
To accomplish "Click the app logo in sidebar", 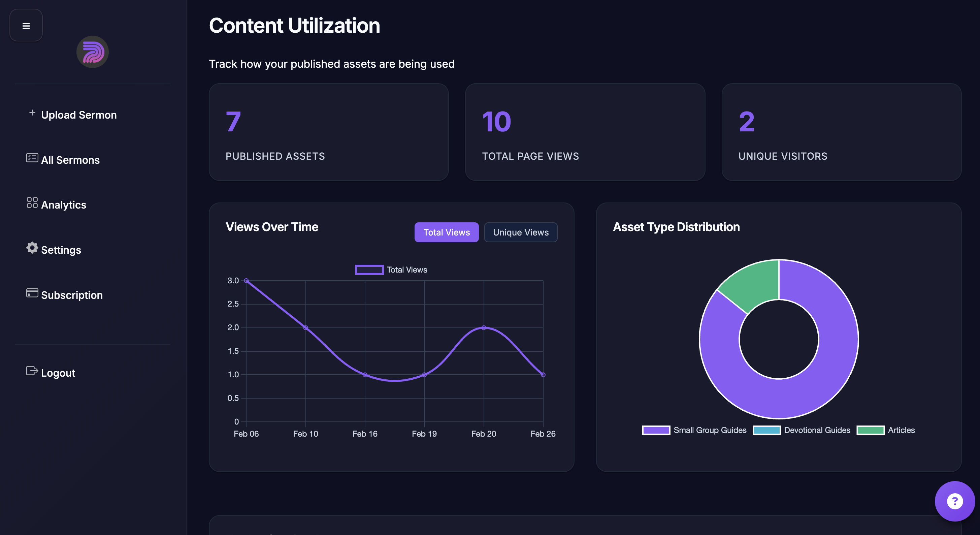I will click(93, 52).
